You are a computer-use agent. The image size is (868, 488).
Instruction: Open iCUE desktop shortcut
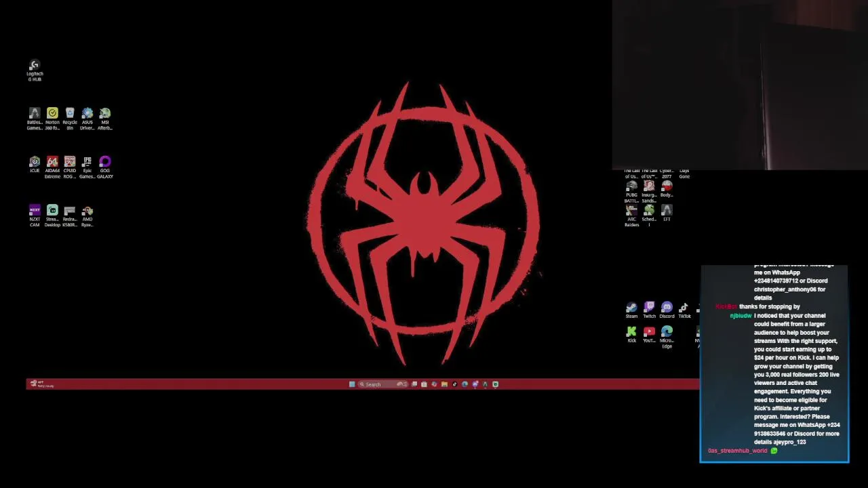35,165
